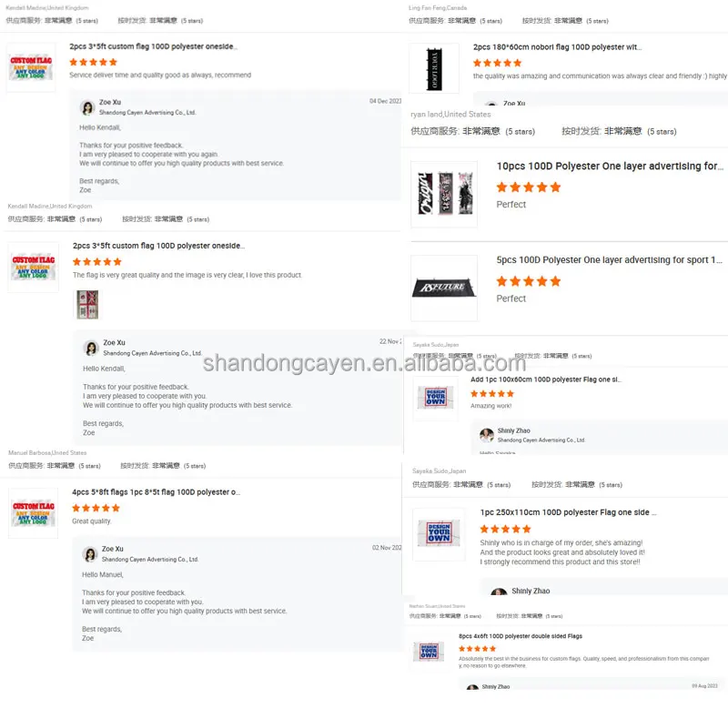The image size is (728, 728).
Task: Click the 10pcs 100D Polyester advertising product title
Action: point(610,167)
